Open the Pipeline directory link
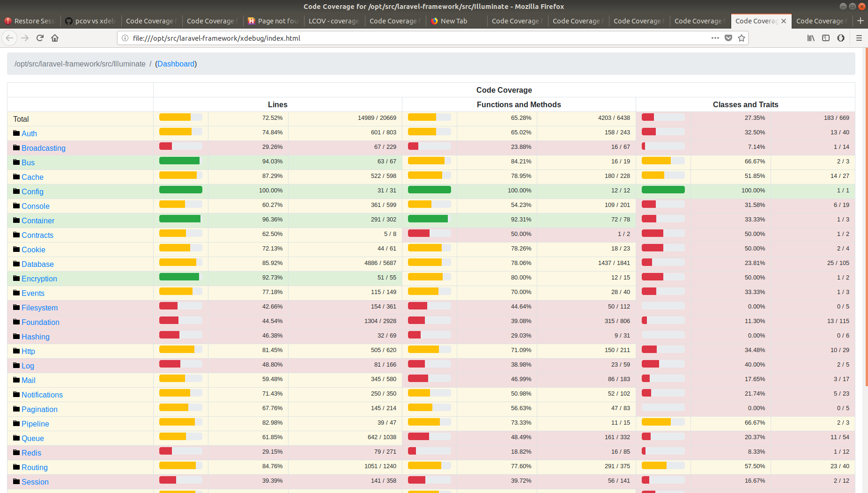This screenshot has width=868, height=493. pos(35,424)
